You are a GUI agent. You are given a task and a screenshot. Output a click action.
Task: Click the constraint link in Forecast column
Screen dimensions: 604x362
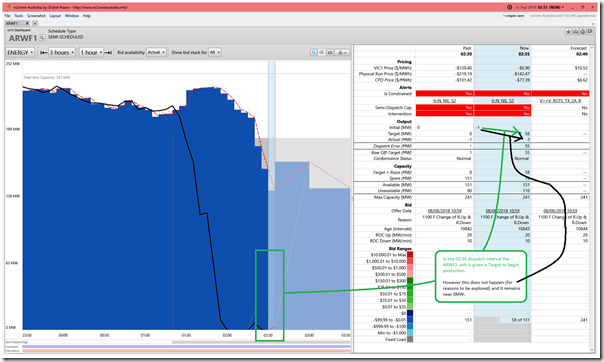coord(560,101)
